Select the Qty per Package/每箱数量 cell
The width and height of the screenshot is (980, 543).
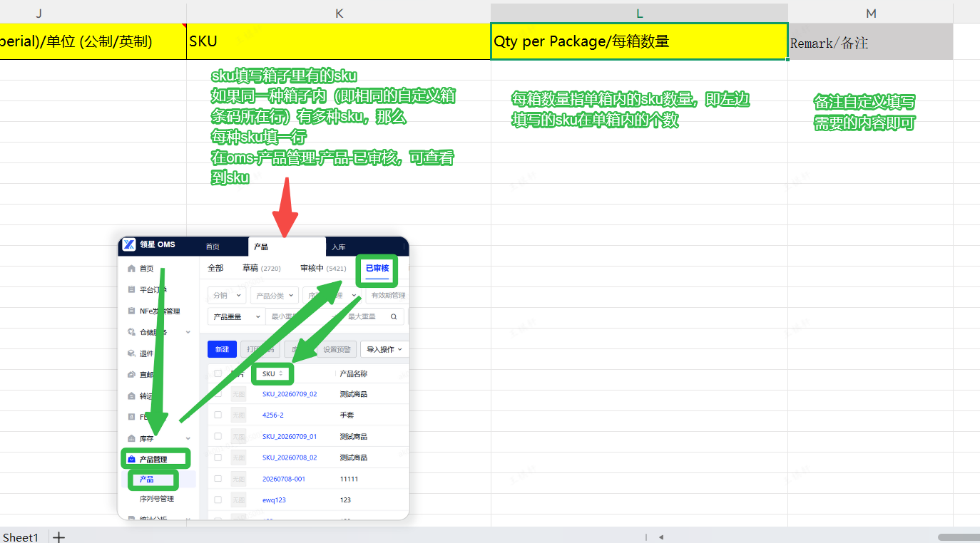[639, 41]
